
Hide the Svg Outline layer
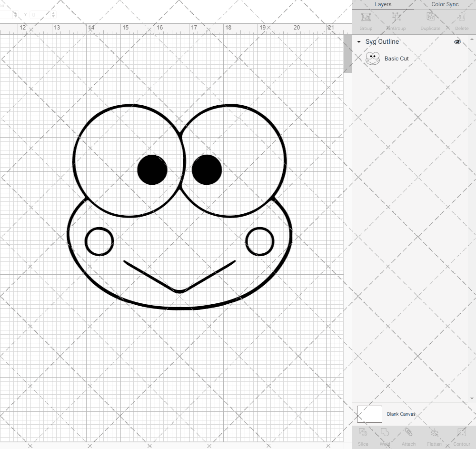tap(457, 42)
